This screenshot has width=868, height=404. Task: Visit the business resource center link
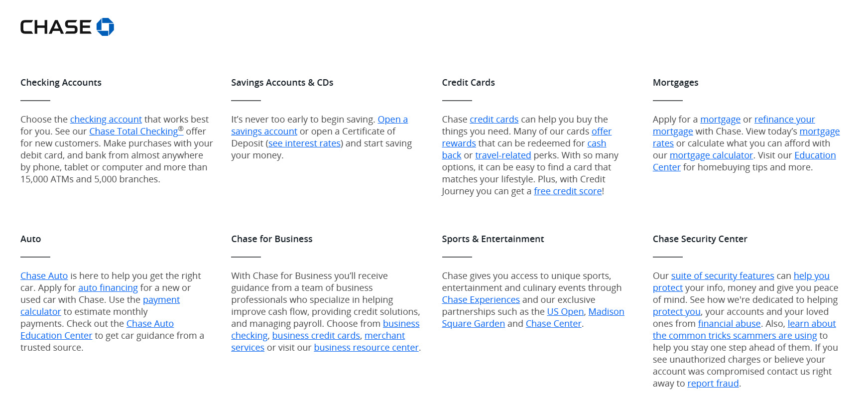pyautogui.click(x=366, y=348)
